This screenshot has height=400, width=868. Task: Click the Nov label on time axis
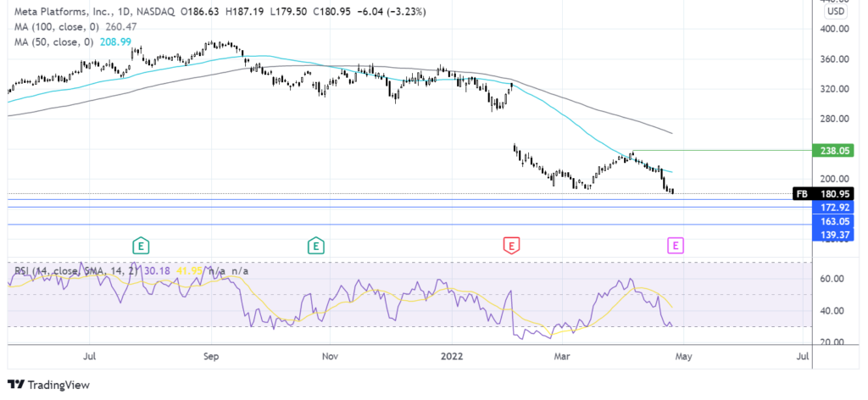point(330,357)
